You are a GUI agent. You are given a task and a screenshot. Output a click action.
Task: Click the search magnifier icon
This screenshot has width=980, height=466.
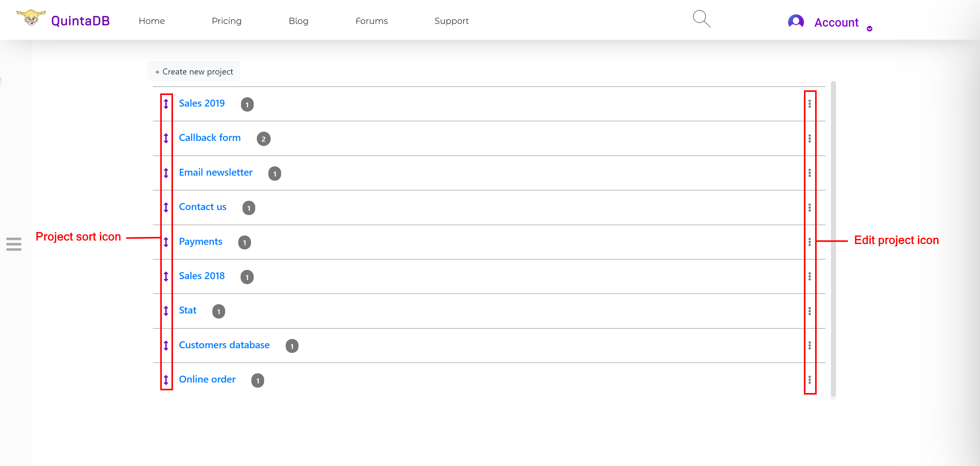pyautogui.click(x=702, y=19)
